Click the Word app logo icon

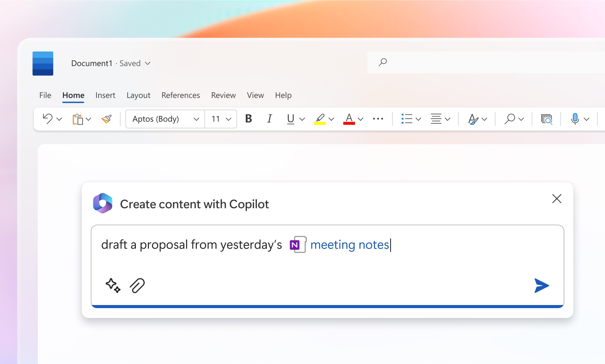pos(43,63)
